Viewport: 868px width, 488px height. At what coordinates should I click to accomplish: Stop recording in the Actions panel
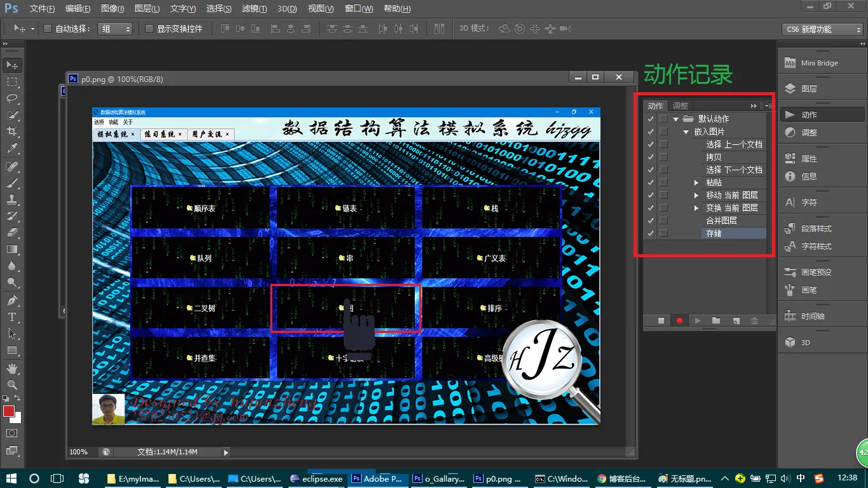coord(661,321)
